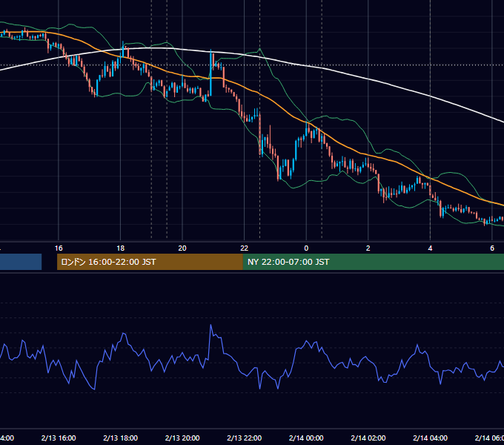Click the '2/13 16:00' date label
Screen dimensions: 504x445
(59, 438)
